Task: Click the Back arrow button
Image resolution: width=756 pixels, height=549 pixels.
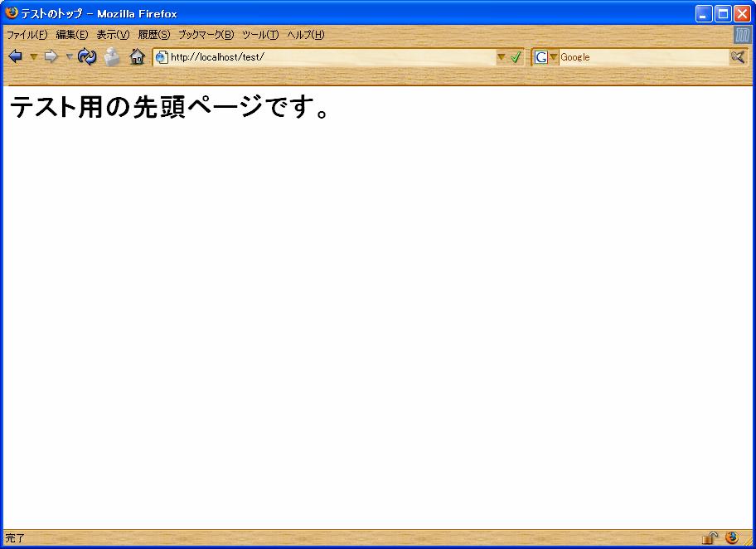Action: [15, 56]
